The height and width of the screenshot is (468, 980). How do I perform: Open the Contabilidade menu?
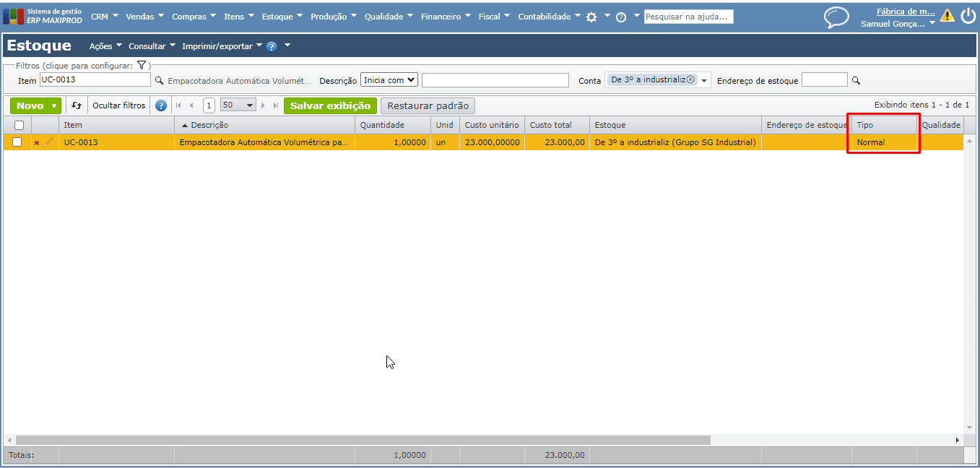pos(549,17)
